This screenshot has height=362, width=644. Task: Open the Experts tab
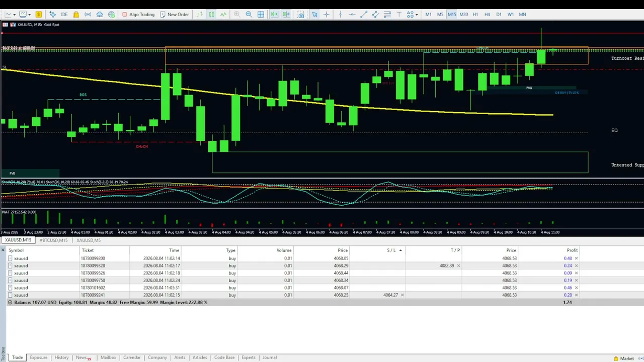[249, 357]
